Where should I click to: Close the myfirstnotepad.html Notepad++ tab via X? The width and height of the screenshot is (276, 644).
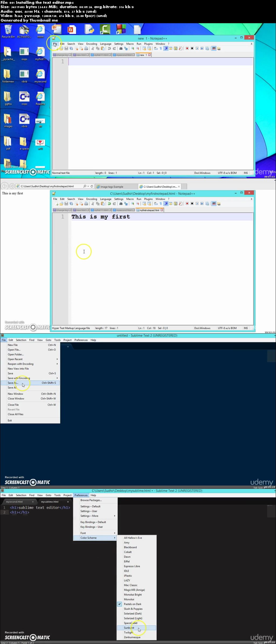tap(162, 210)
